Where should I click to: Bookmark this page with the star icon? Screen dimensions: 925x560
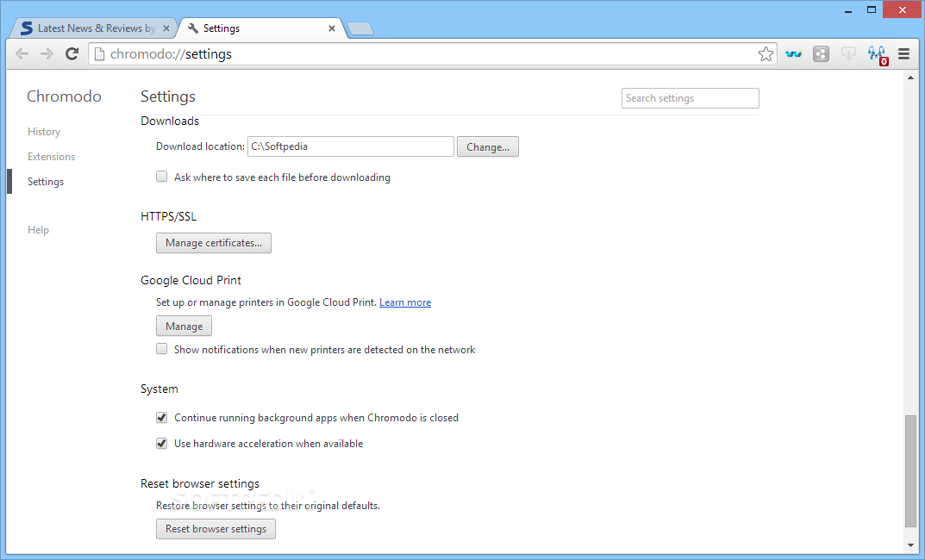click(766, 54)
